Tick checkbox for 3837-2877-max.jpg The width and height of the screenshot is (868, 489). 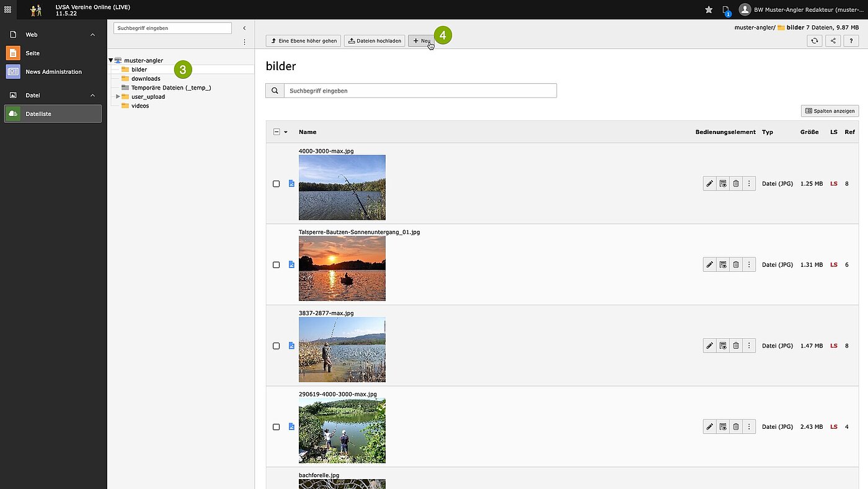(277, 346)
